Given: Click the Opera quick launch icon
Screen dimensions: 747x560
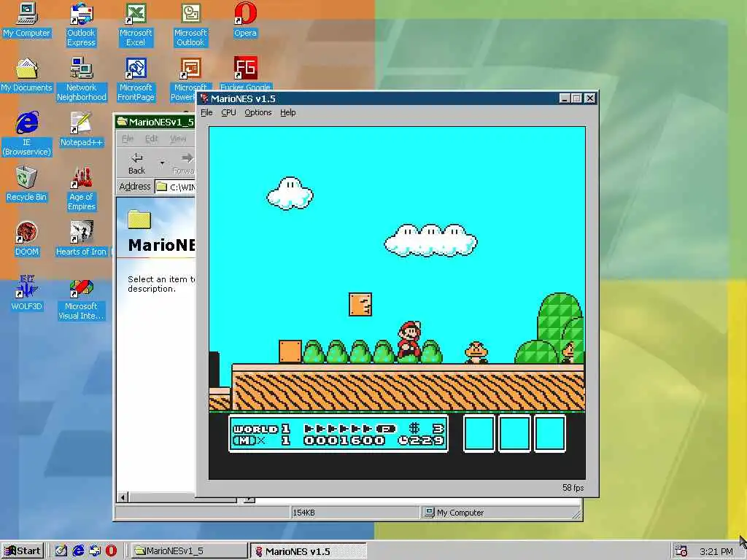Looking at the screenshot, I should [111, 551].
